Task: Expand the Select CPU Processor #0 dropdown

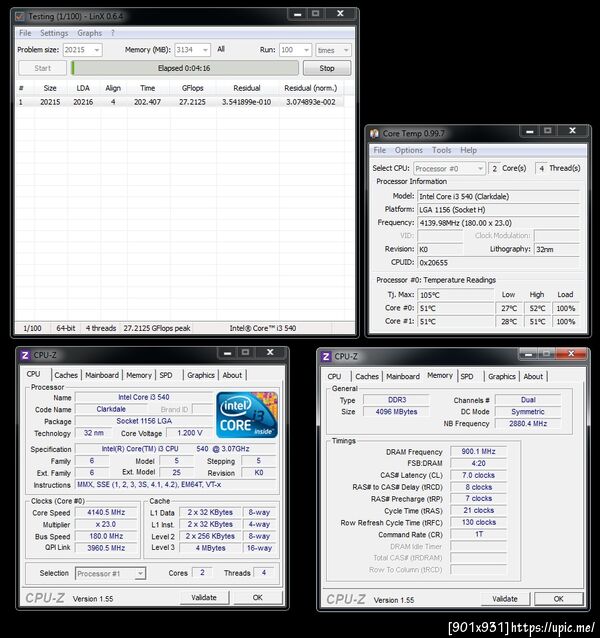Action: click(449, 168)
